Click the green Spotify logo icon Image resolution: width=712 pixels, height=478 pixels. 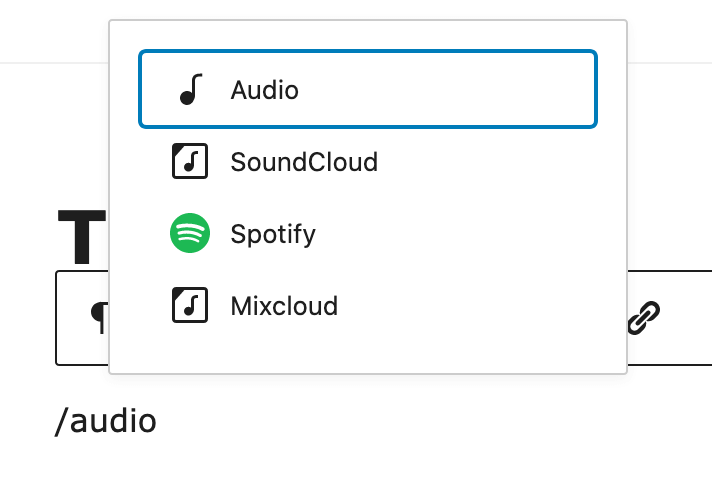pos(190,233)
